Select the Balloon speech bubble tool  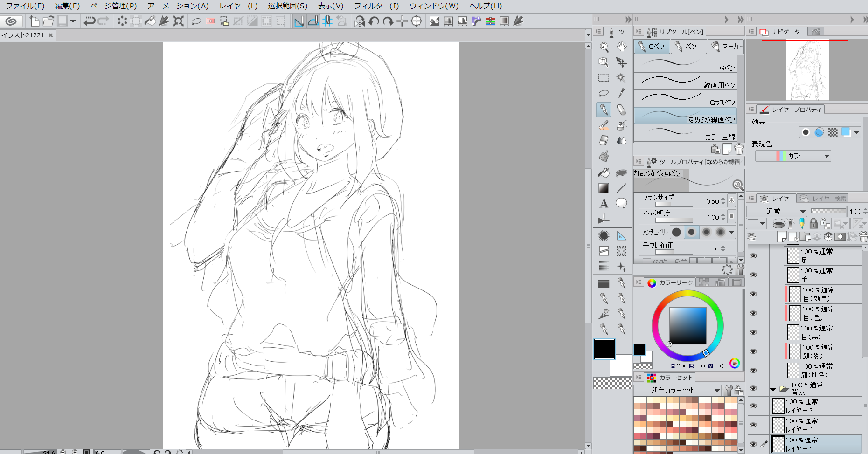(621, 204)
